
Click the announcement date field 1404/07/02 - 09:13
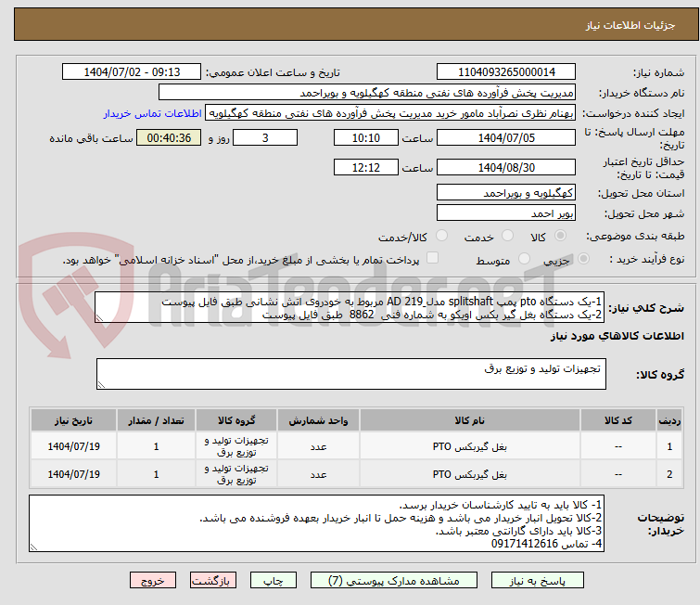(132, 72)
